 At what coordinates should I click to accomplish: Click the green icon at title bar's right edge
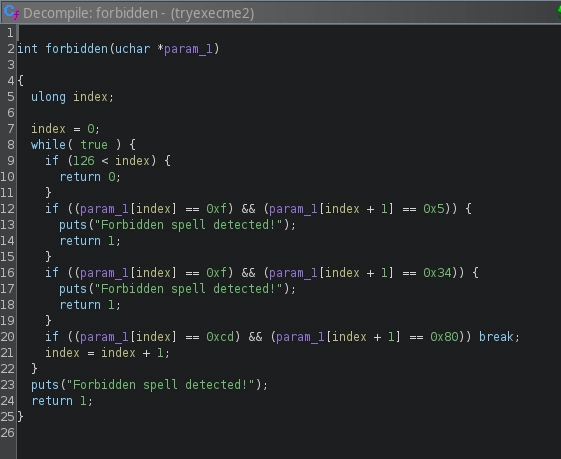559,12
